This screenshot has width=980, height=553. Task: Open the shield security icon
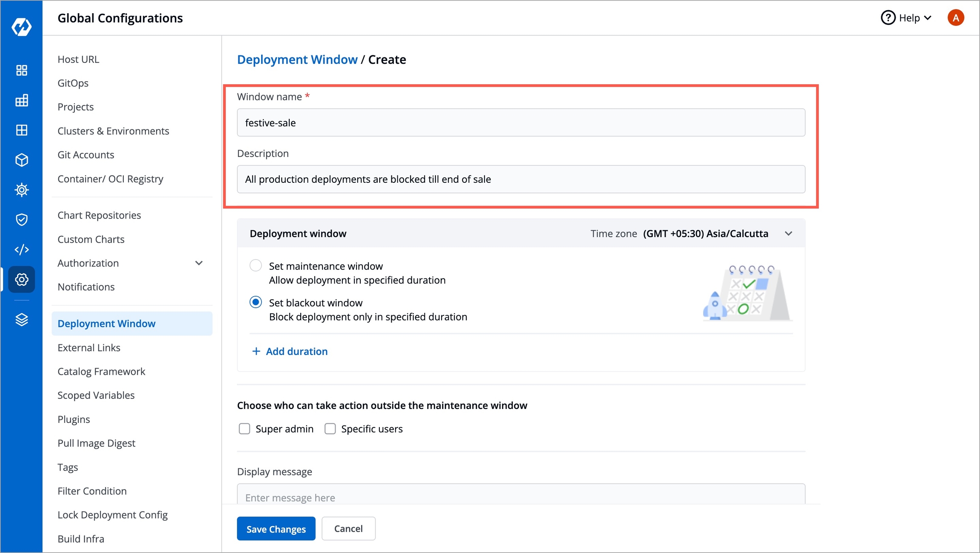pos(21,219)
